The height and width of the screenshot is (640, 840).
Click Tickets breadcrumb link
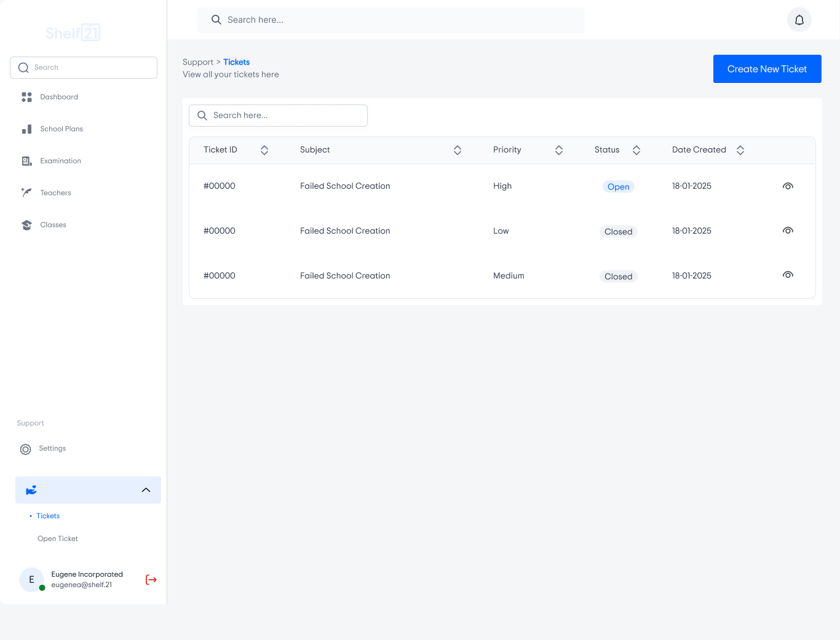pyautogui.click(x=237, y=62)
